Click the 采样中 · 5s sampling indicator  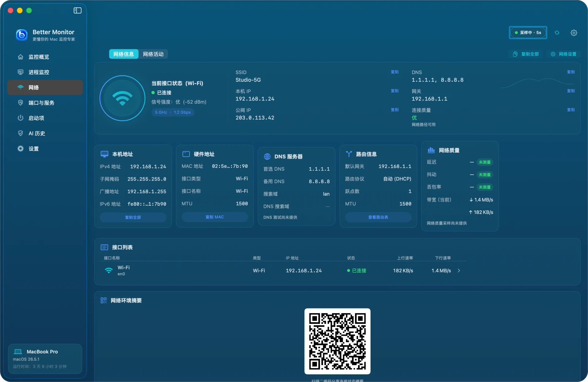pyautogui.click(x=528, y=32)
